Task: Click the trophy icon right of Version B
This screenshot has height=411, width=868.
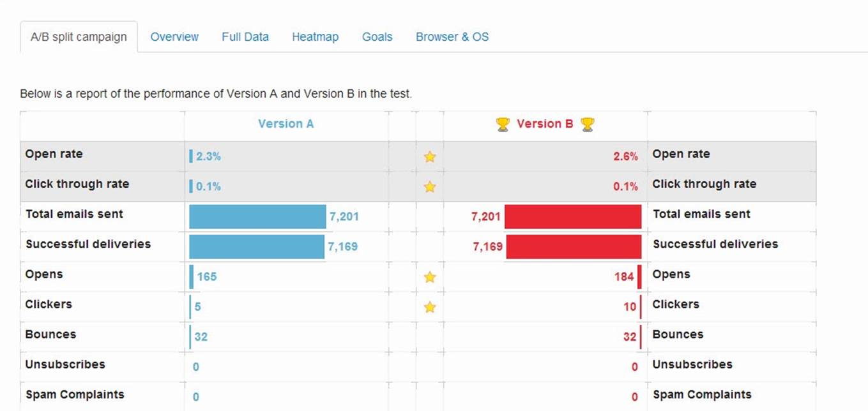Action: 588,124
